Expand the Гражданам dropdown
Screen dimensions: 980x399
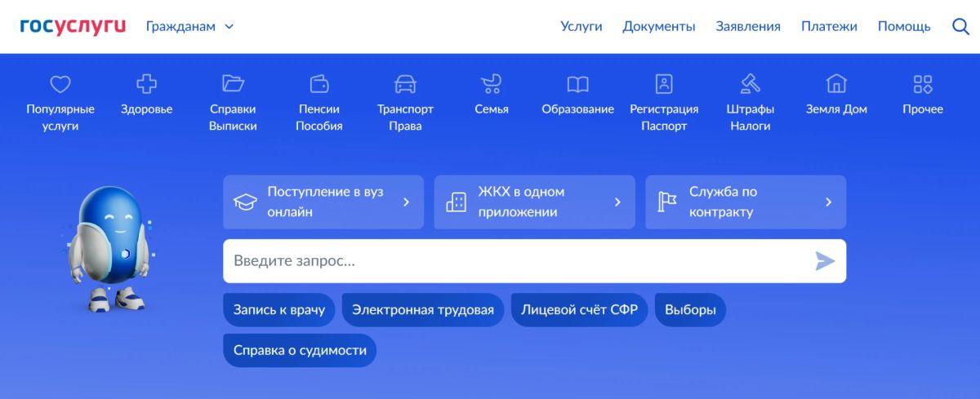point(189,26)
